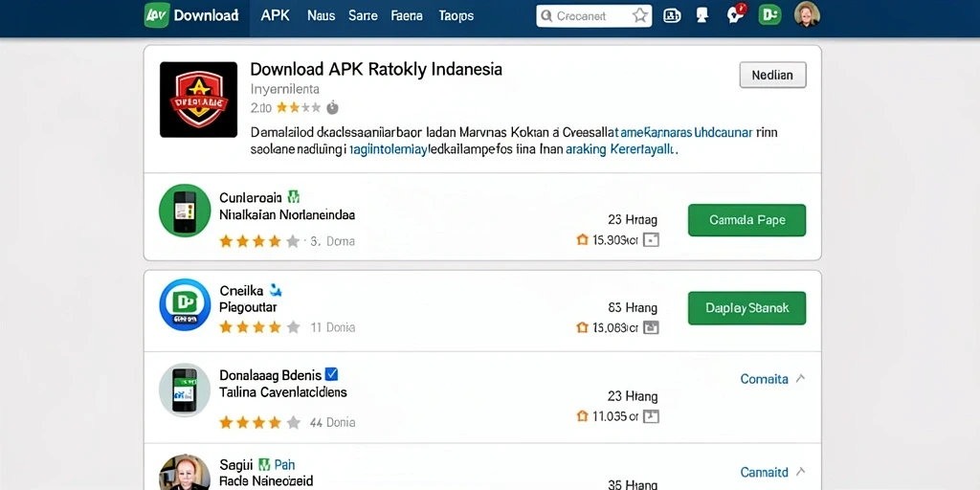Viewport: 980px width, 490px height.
Task: Toggle the green badge beside Sagui
Action: point(264,464)
